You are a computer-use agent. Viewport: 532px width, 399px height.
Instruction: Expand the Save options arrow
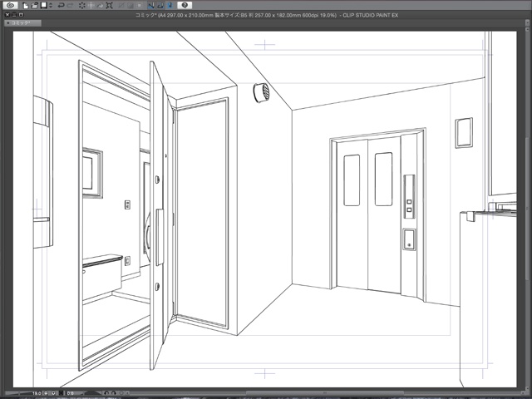[51, 6]
